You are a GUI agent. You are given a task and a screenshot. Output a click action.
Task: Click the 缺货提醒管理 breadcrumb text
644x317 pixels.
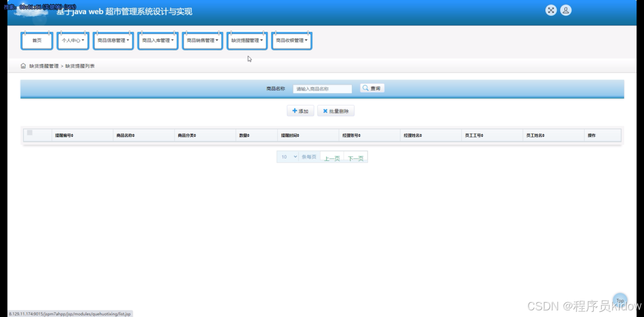pyautogui.click(x=44, y=66)
